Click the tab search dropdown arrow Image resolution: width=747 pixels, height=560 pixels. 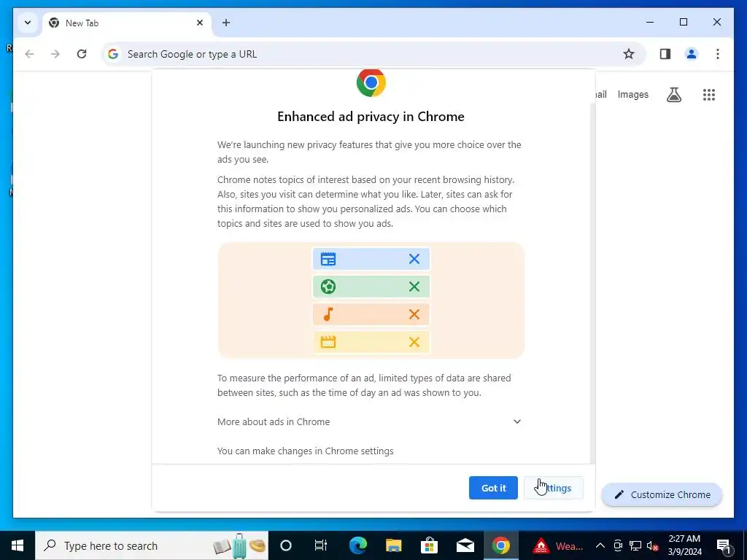tap(28, 23)
